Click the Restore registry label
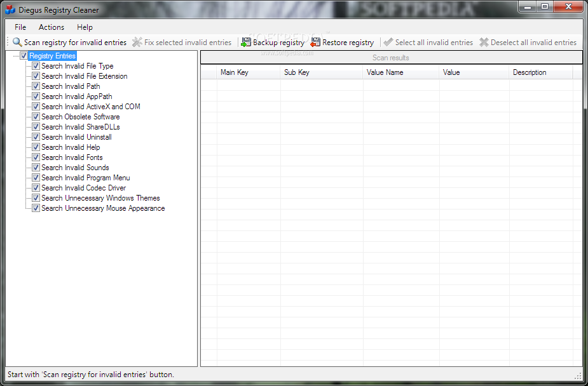This screenshot has height=386, width=588. click(x=348, y=43)
